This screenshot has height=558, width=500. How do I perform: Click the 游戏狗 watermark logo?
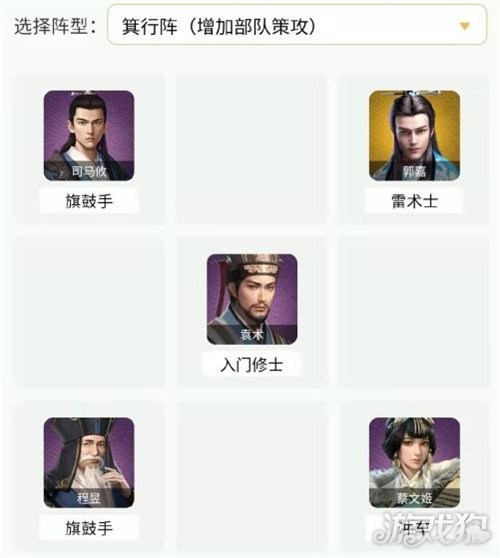[x=432, y=528]
